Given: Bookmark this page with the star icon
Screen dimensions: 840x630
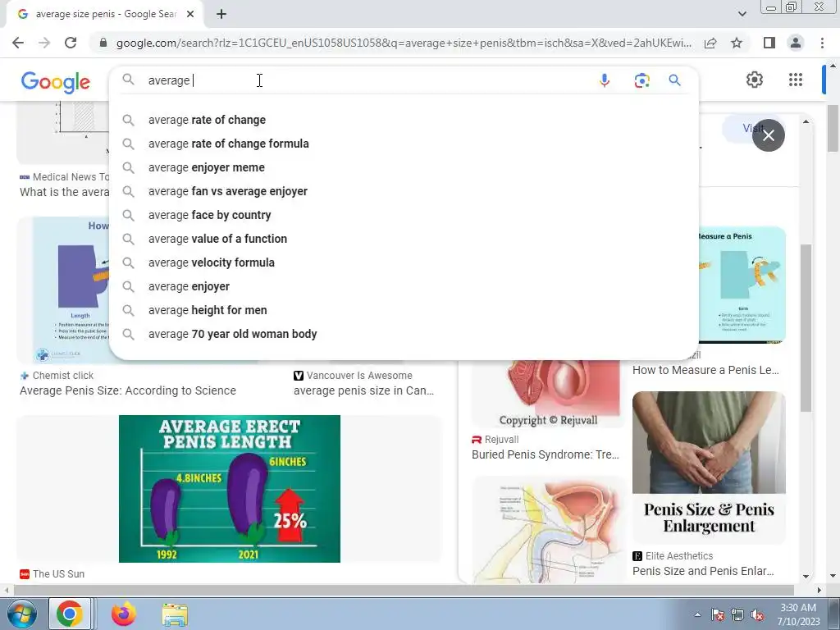Looking at the screenshot, I should (737, 43).
